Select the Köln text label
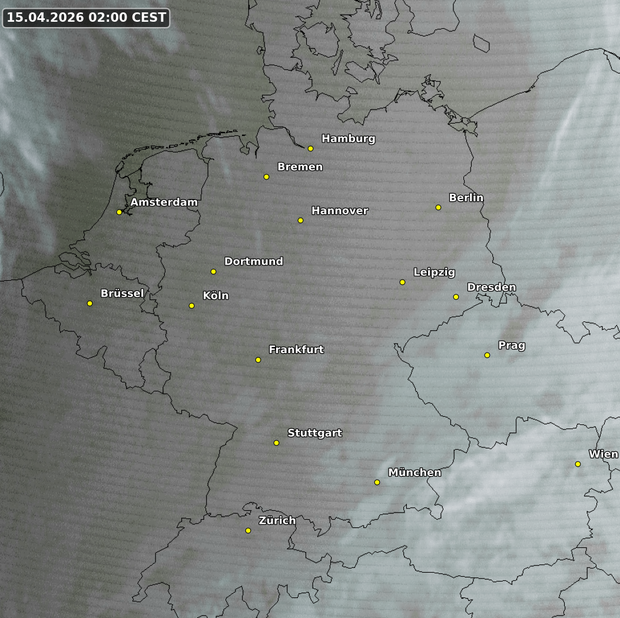The width and height of the screenshot is (620, 618). [x=215, y=296]
